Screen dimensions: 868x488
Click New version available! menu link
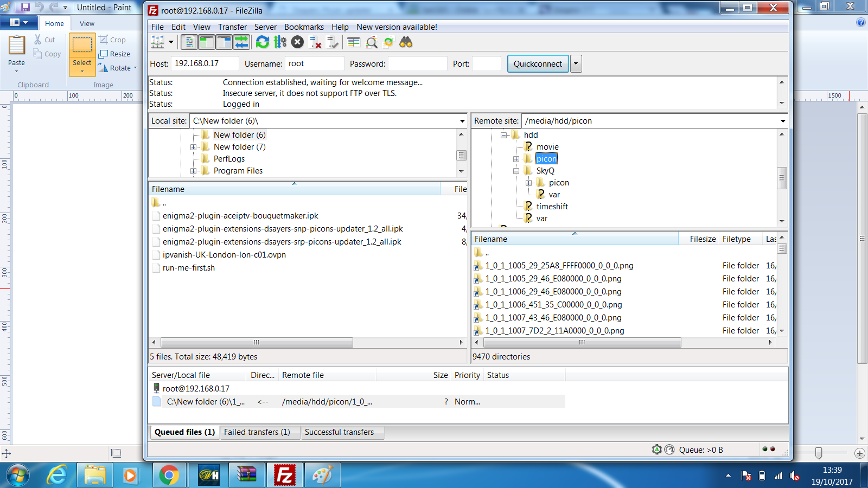tap(397, 27)
